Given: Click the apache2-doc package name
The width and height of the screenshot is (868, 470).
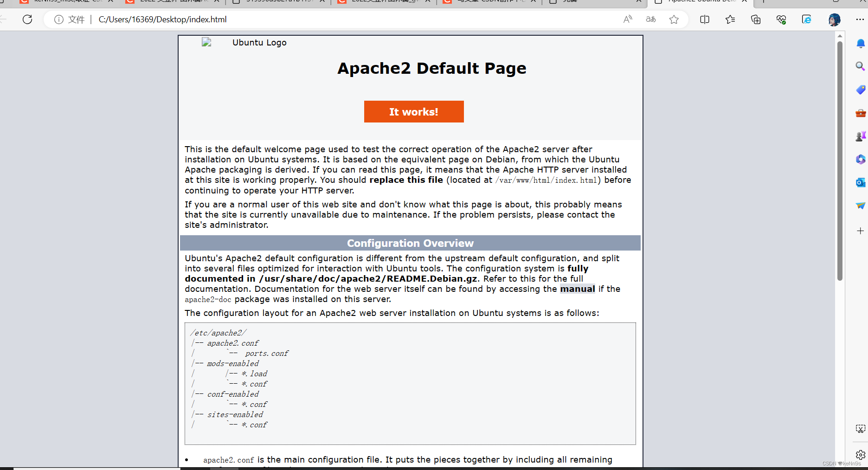Looking at the screenshot, I should pos(208,300).
